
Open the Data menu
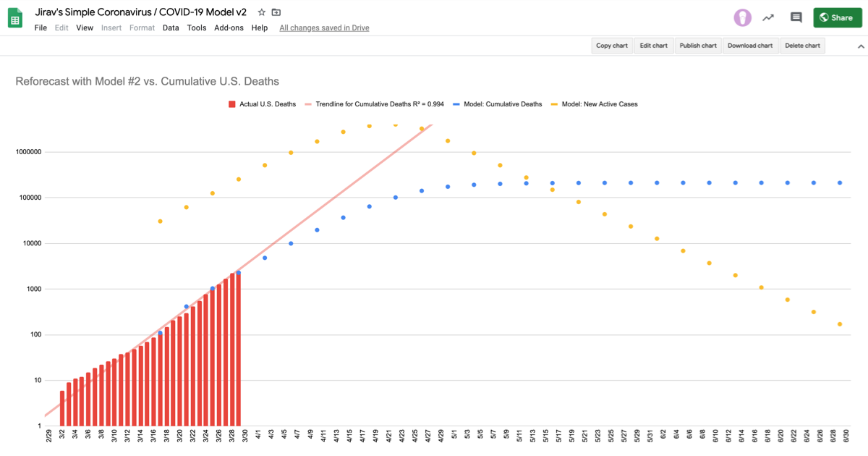point(171,28)
